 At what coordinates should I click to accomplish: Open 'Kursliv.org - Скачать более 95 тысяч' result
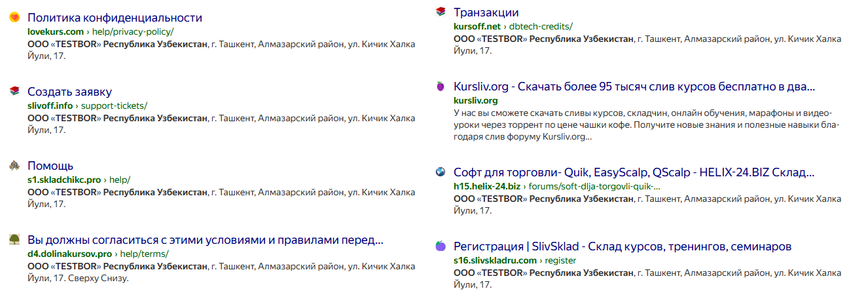634,87
